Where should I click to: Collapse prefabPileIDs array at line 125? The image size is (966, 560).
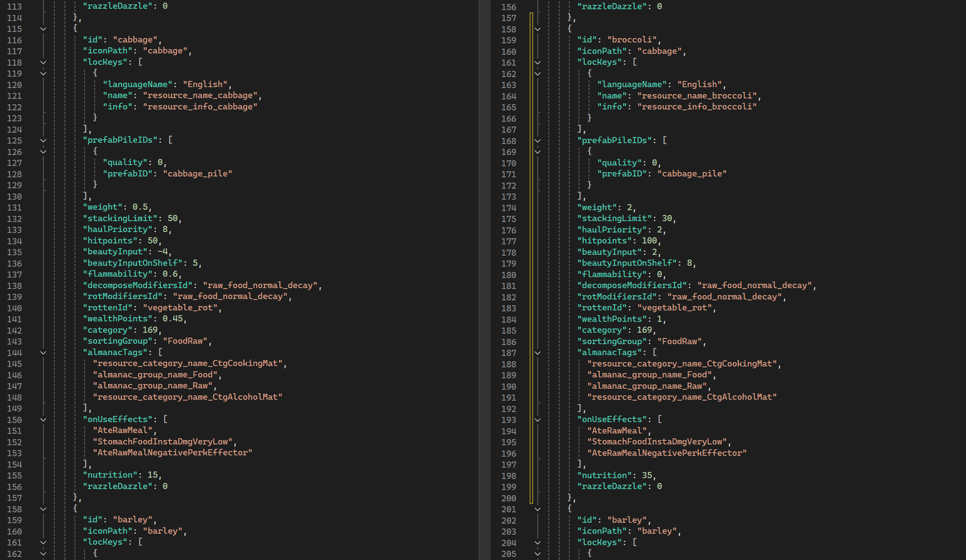coord(43,141)
